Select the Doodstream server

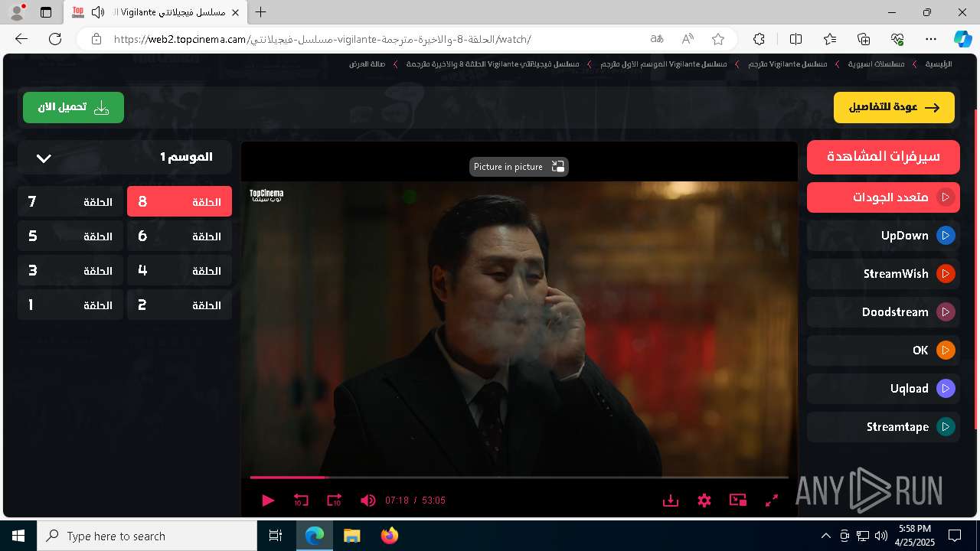pyautogui.click(x=884, y=312)
